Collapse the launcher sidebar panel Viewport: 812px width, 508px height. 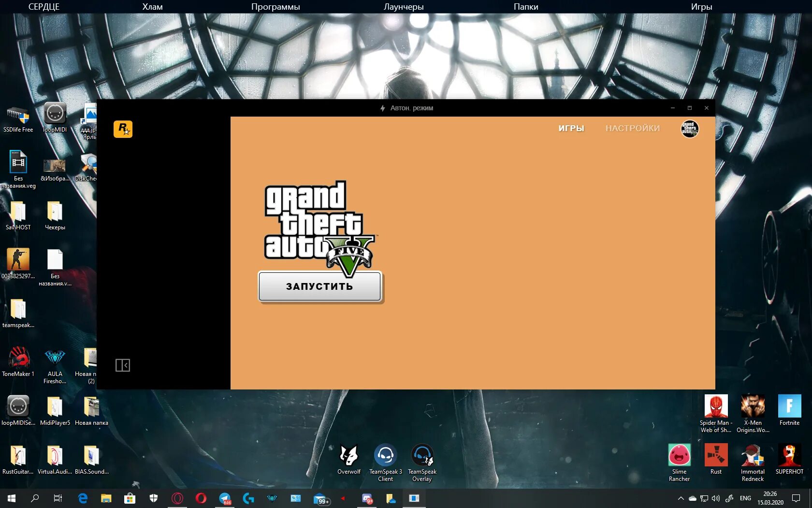tap(123, 365)
